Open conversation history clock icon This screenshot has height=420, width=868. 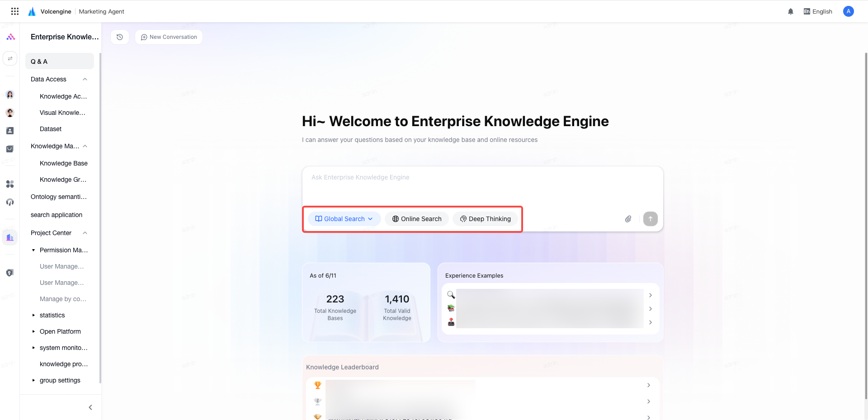[x=120, y=37]
